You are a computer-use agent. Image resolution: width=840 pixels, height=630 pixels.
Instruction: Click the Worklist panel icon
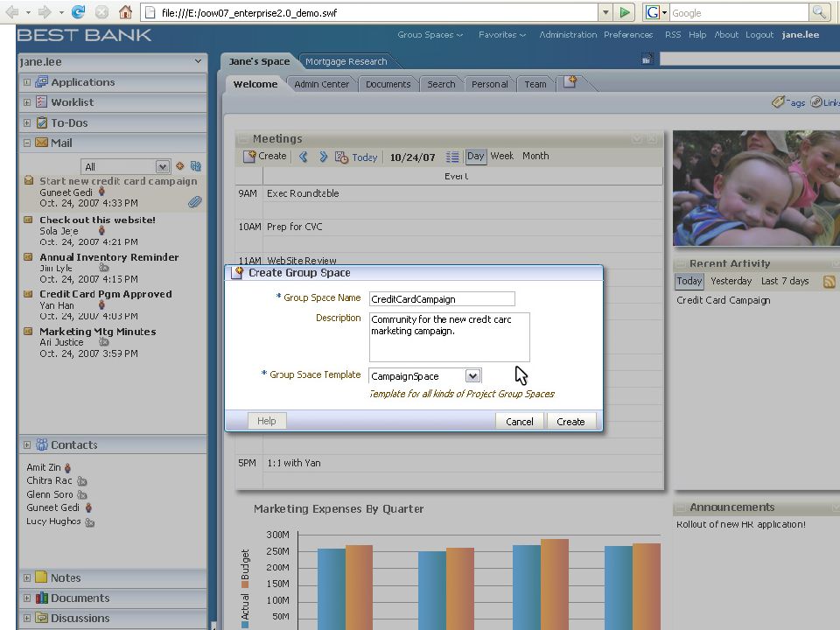click(x=41, y=101)
